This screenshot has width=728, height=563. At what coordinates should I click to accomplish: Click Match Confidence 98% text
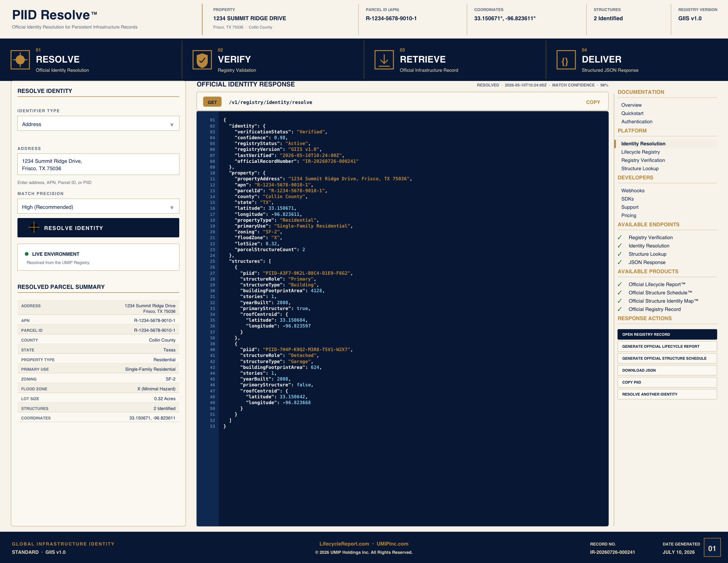pos(580,85)
